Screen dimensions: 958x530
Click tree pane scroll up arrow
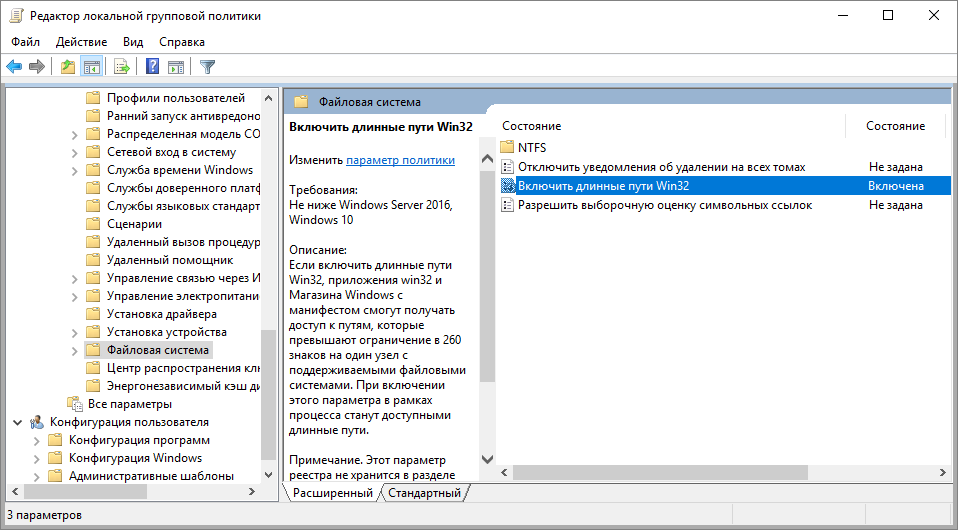click(x=268, y=98)
